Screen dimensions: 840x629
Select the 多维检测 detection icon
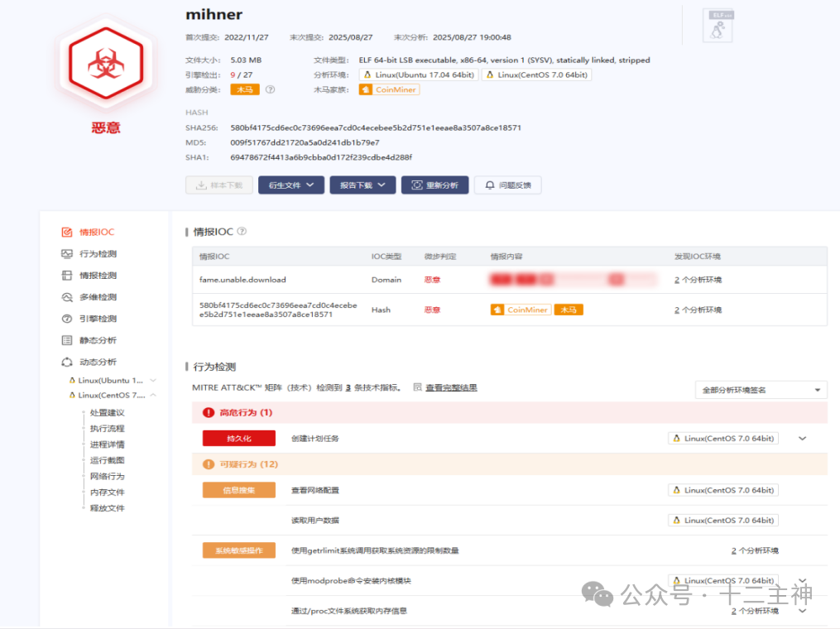click(x=67, y=296)
